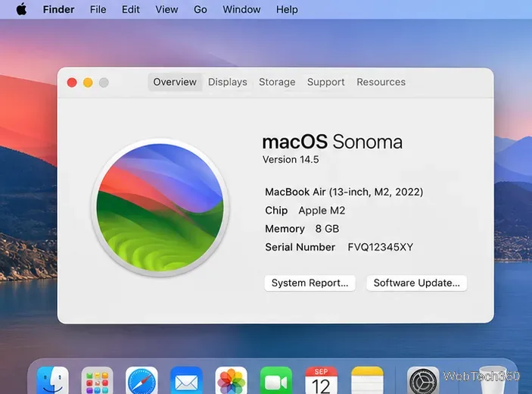Click the MacBook Air (13-inch, M2, 2022) text
532x394 pixels.
pos(344,192)
